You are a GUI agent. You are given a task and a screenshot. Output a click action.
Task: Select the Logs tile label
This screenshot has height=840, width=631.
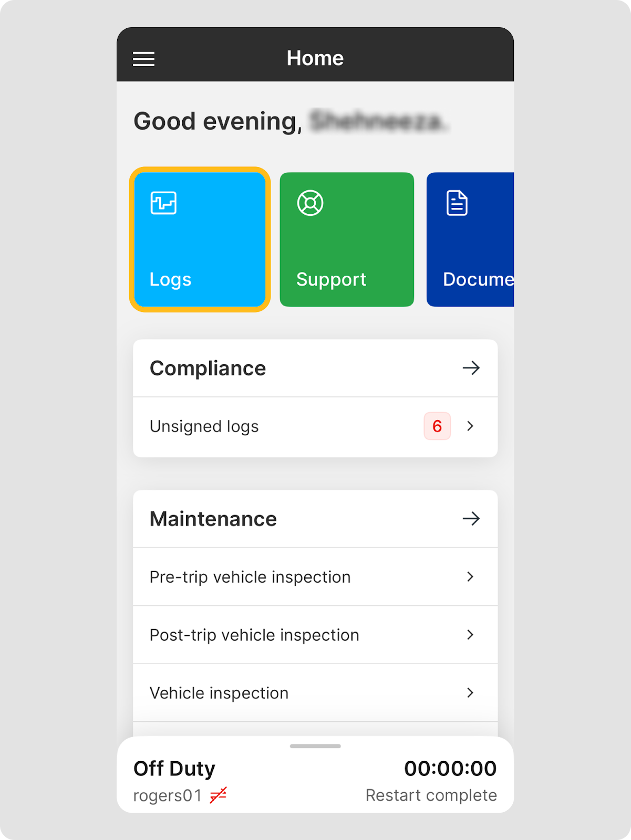tap(170, 280)
